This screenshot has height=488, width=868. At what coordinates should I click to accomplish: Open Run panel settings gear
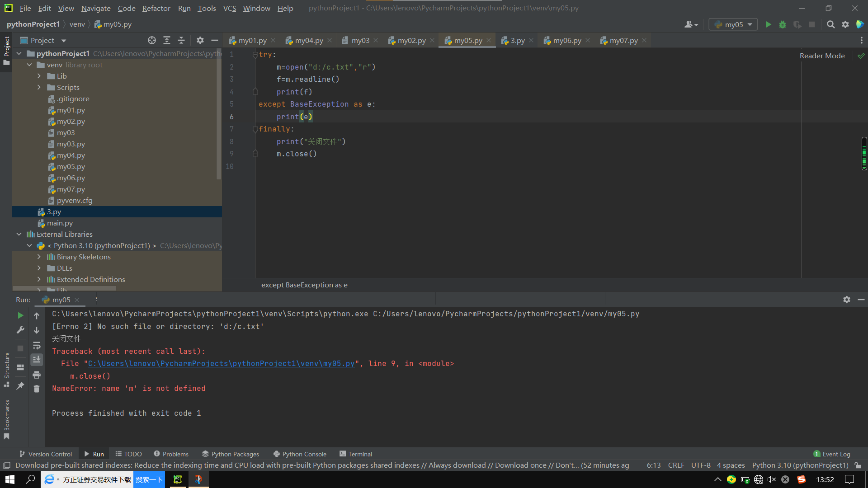[847, 300]
